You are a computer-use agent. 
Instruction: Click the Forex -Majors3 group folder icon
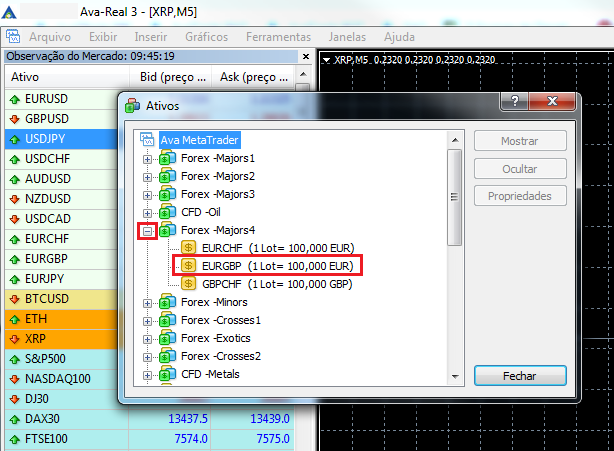click(x=167, y=194)
